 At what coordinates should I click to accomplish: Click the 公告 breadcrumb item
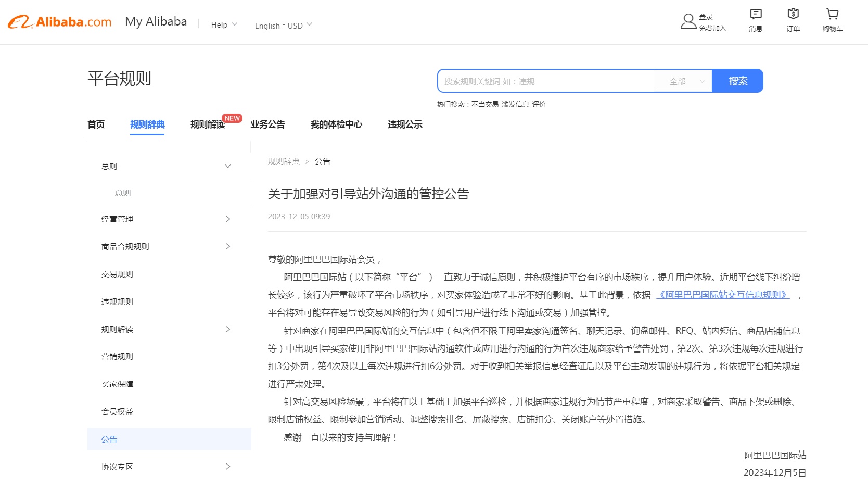(323, 161)
